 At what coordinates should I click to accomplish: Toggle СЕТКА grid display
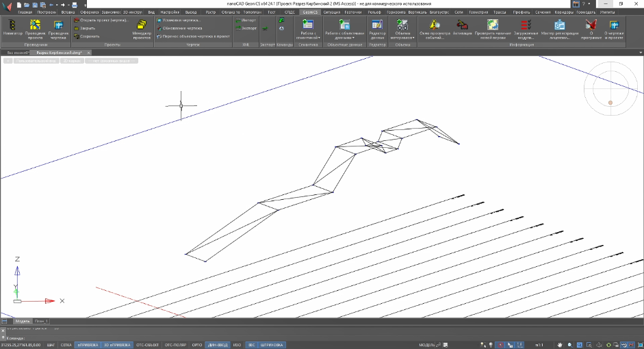[66, 345]
